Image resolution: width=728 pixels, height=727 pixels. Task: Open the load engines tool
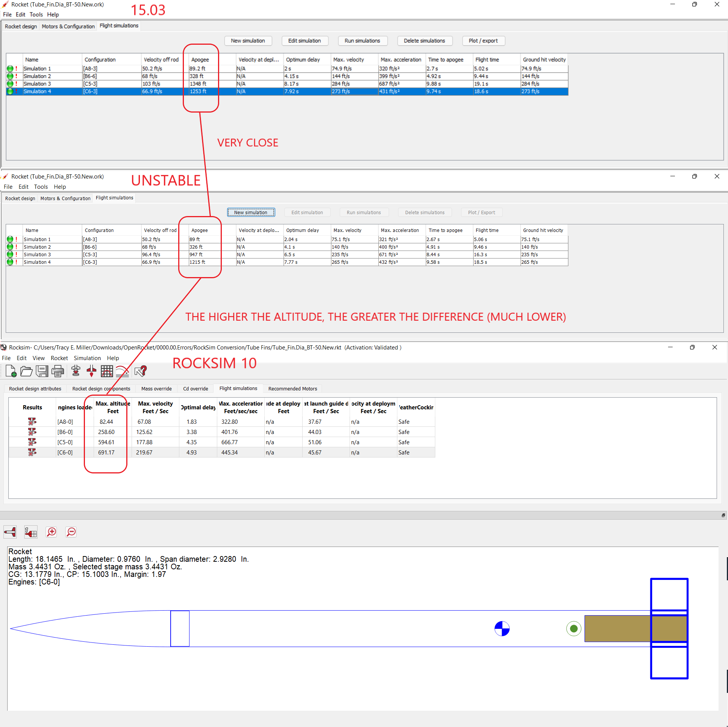coord(75,371)
